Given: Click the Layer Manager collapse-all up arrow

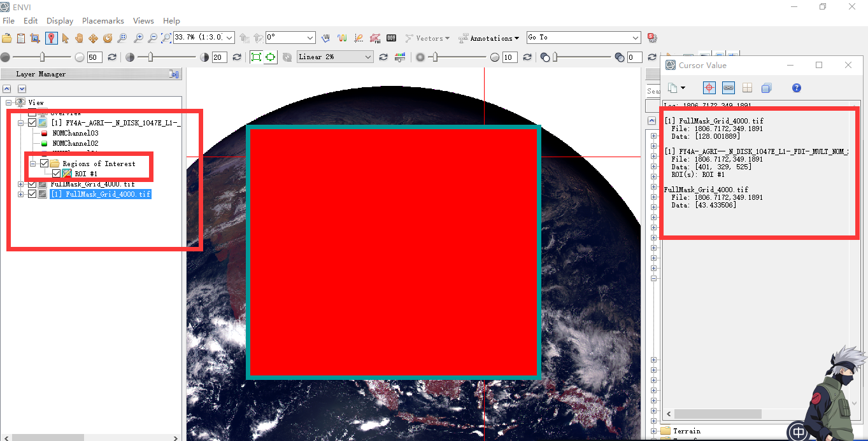Looking at the screenshot, I should pyautogui.click(x=7, y=89).
